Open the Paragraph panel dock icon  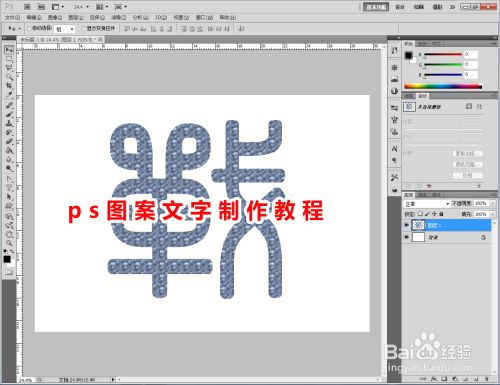click(x=394, y=160)
